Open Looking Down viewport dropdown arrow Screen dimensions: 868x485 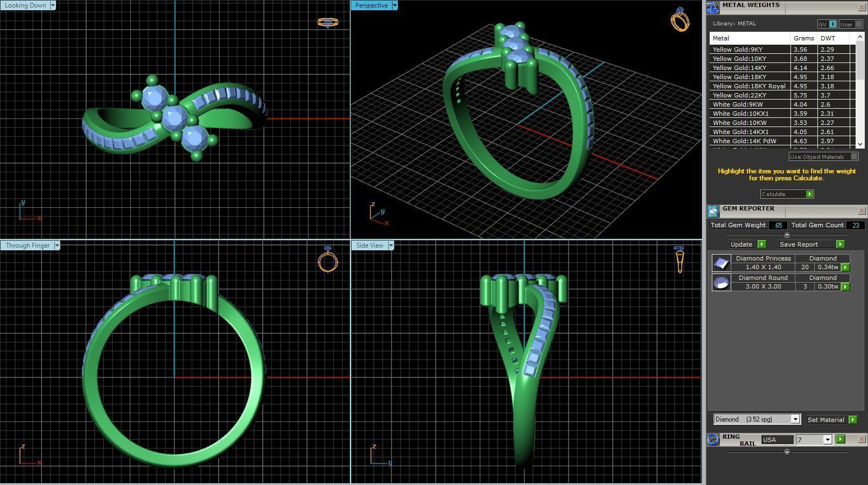(x=53, y=5)
